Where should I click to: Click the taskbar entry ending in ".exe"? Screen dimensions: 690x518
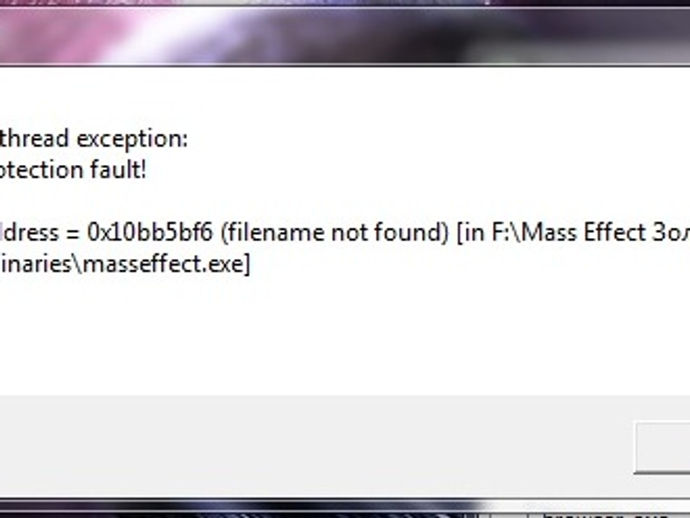(x=607, y=515)
